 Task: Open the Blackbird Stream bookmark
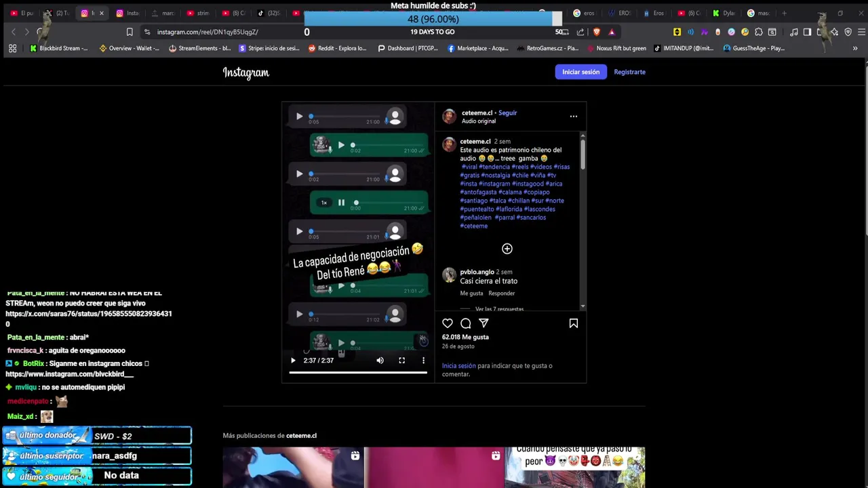pyautogui.click(x=59, y=48)
